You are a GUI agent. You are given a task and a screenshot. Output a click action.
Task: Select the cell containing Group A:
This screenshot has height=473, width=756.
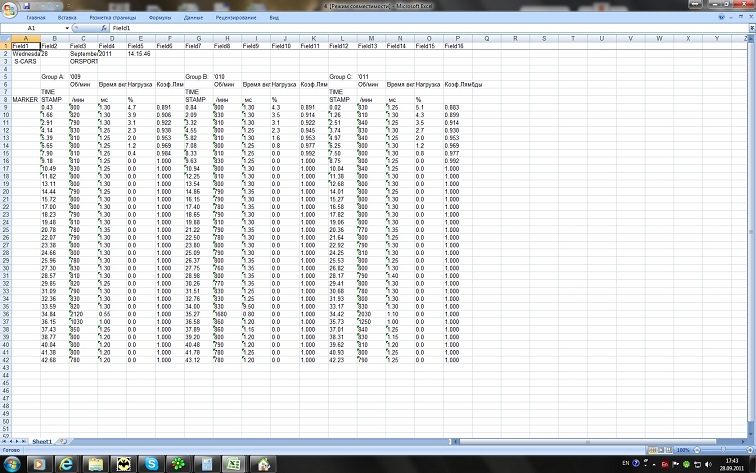click(54, 77)
